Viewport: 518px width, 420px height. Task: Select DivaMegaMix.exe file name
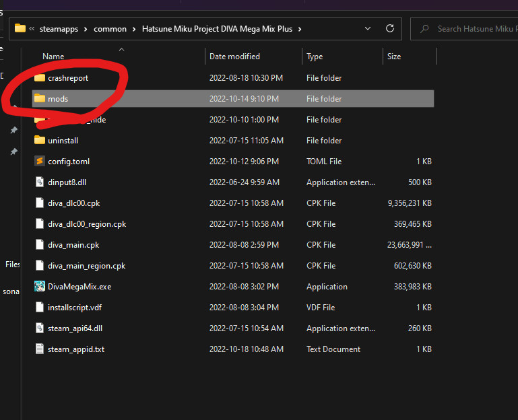point(79,287)
